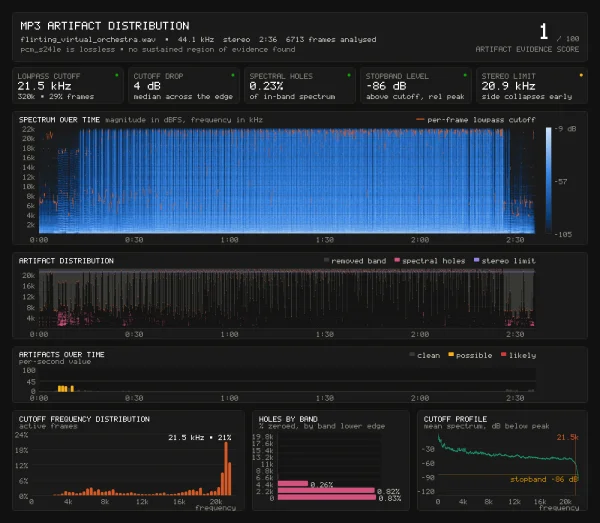Click the green status dot on SPECTRAL HOLES card
The width and height of the screenshot is (600, 523).
(x=349, y=75)
